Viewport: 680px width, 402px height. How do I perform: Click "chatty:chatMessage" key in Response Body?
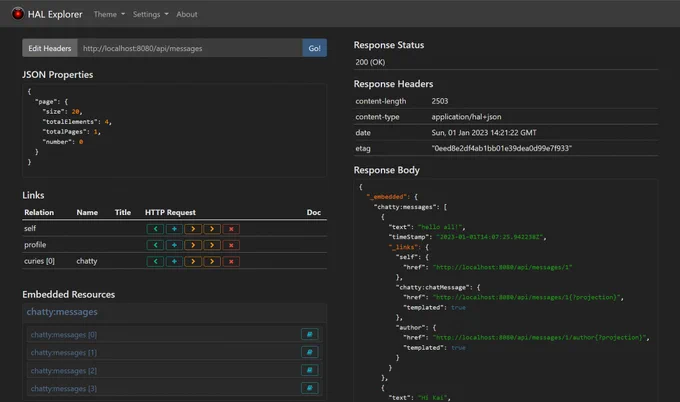[433, 288]
